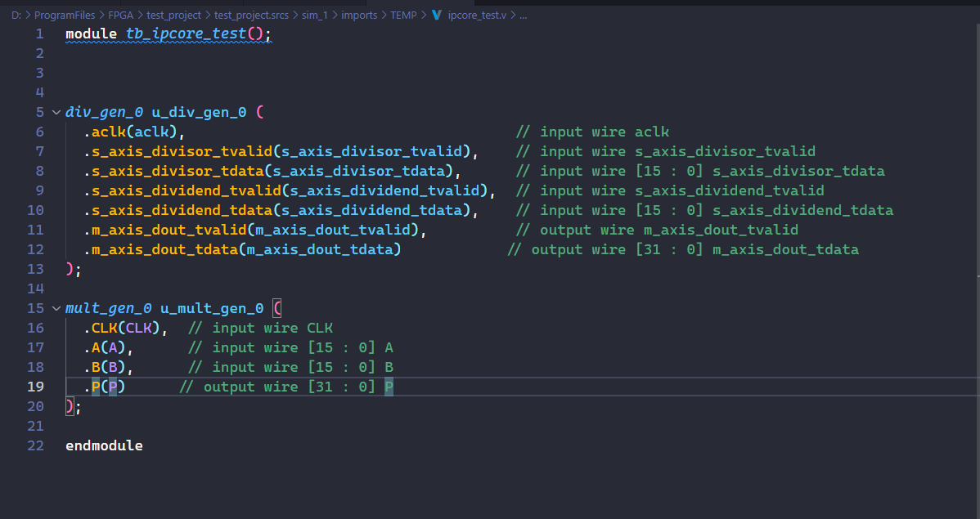The height and width of the screenshot is (519, 980).
Task: Click the trailing ellipsis breadcrumb symbol
Action: [523, 15]
